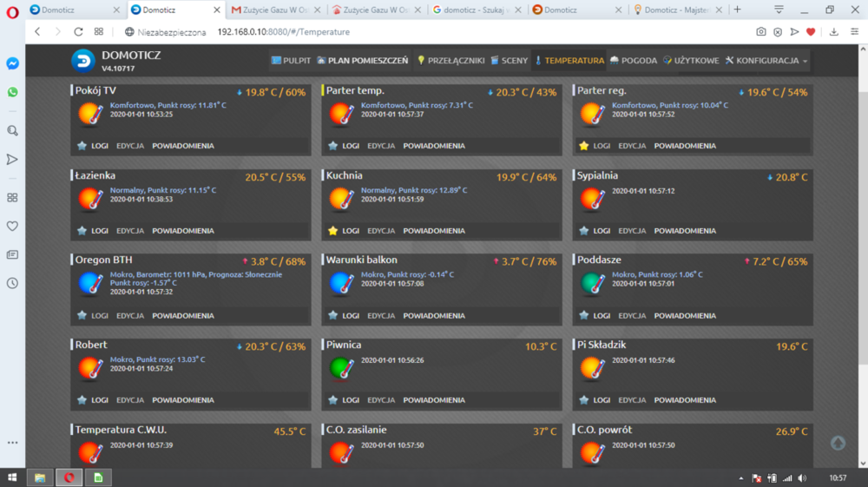Viewport: 868px width, 487px height.
Task: Go to Przełączniki switches page
Action: coord(450,60)
